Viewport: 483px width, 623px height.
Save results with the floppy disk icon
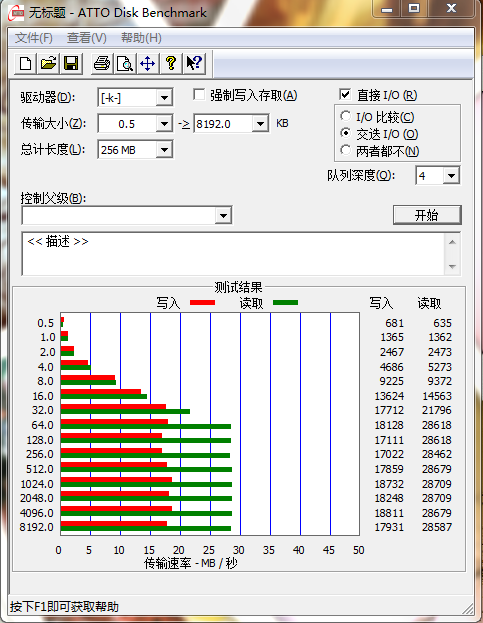coord(71,64)
